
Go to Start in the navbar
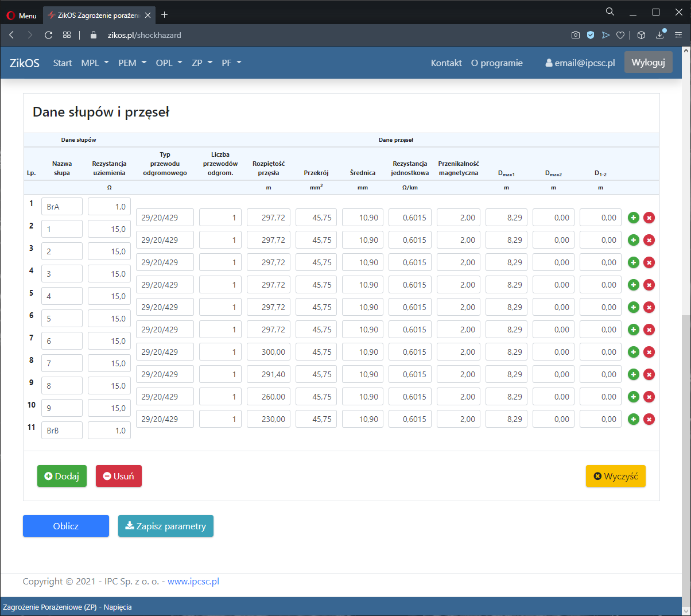pyautogui.click(x=63, y=63)
